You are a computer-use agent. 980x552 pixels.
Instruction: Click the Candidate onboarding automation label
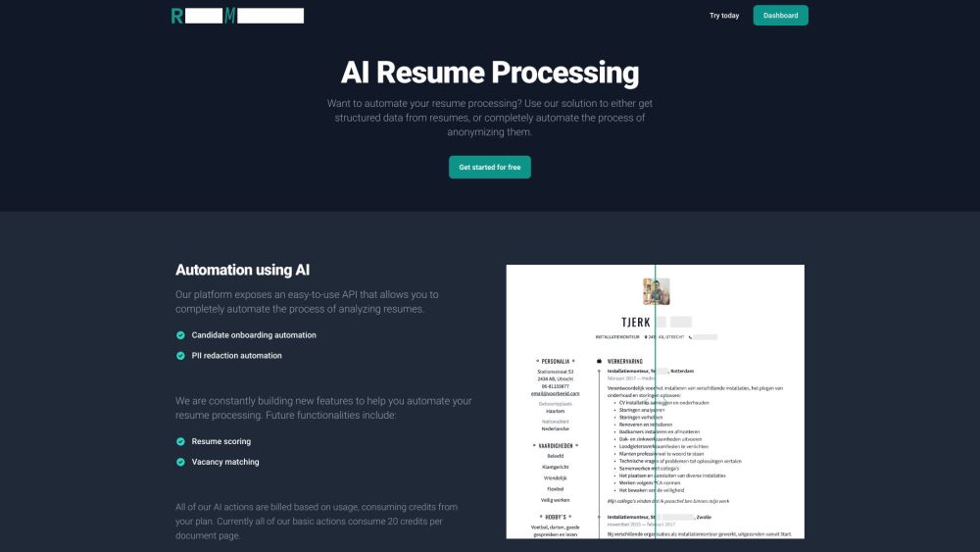pyautogui.click(x=254, y=335)
